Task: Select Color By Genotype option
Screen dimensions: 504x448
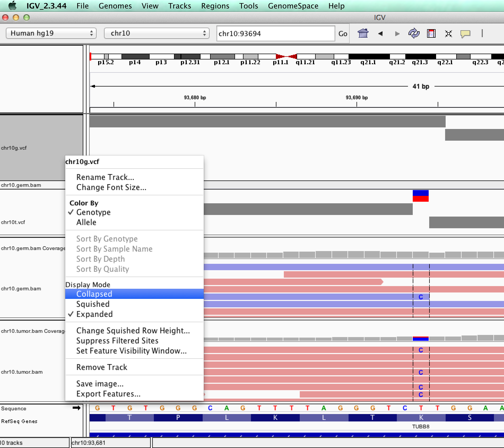Action: [134, 212]
